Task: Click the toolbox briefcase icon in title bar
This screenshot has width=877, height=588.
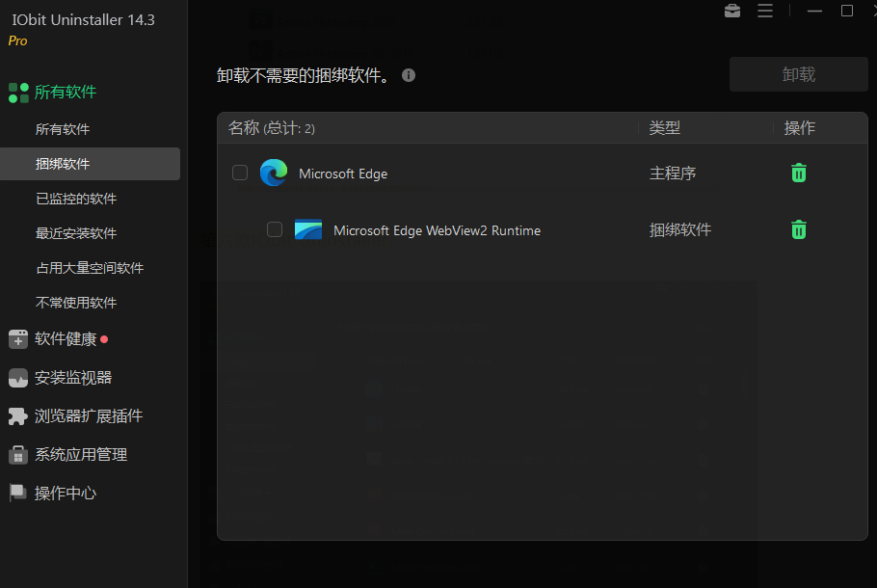Action: click(x=732, y=11)
